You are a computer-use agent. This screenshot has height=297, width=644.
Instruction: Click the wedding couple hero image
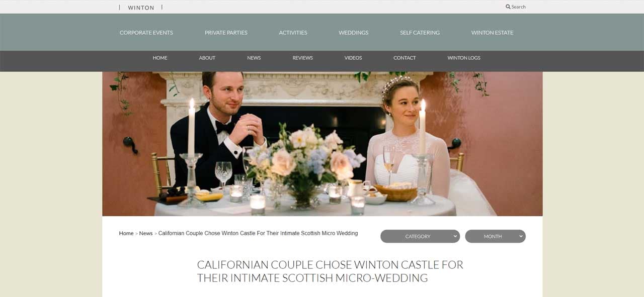point(322,144)
